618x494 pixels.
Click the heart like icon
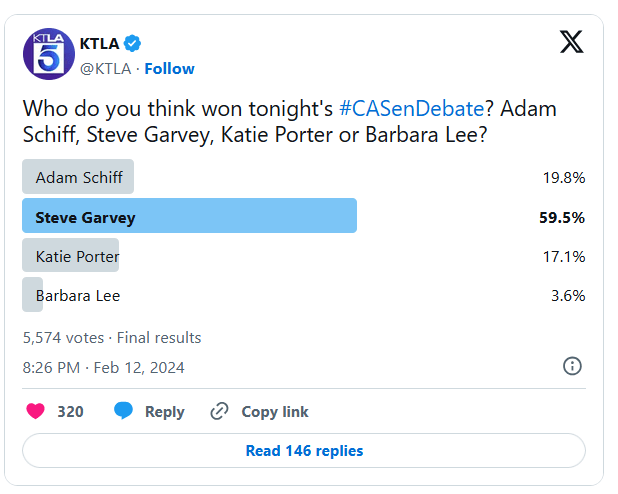pos(35,411)
